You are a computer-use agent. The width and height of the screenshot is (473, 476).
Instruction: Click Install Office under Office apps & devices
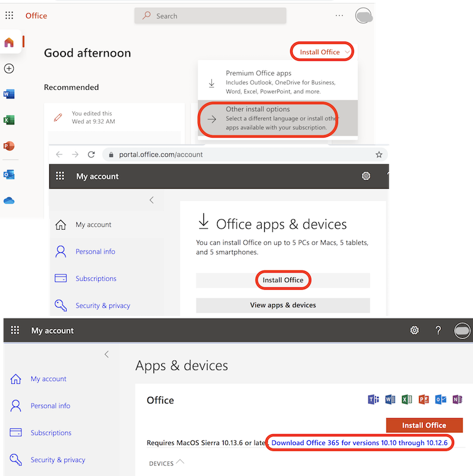click(283, 280)
